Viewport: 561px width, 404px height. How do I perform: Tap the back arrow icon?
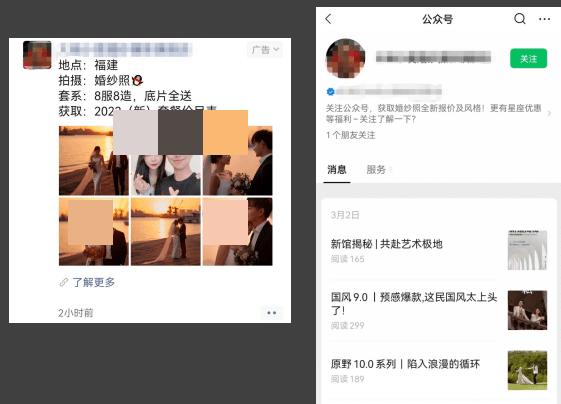tap(328, 19)
